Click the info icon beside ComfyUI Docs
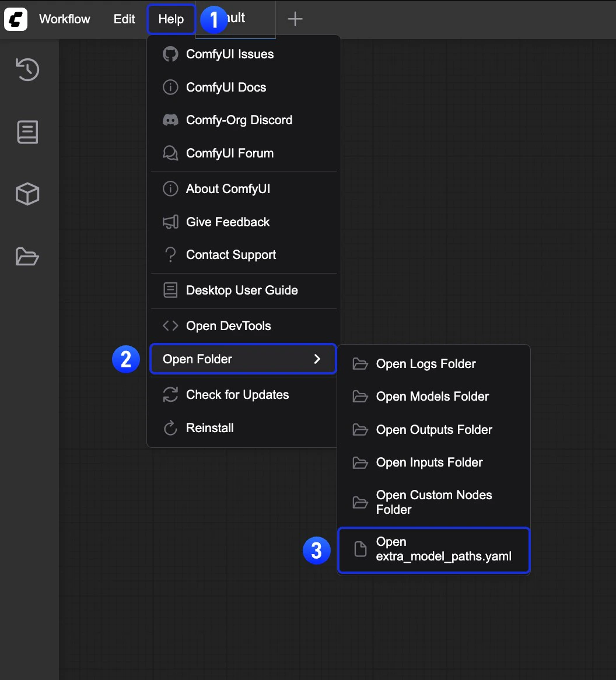Image resolution: width=616 pixels, height=680 pixels. 170,87
